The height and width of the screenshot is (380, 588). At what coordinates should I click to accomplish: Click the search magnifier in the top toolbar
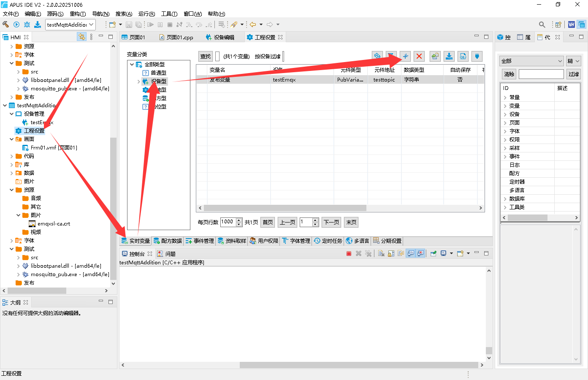(542, 24)
